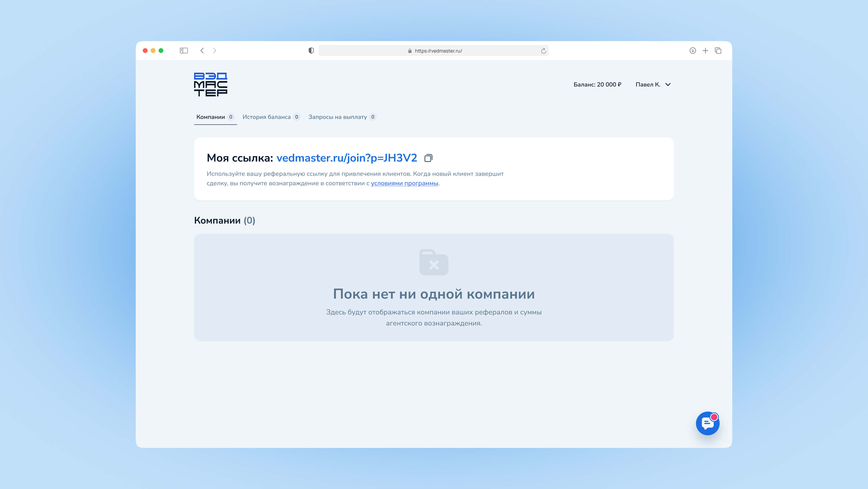Follow the условиями программы link

coord(404,184)
